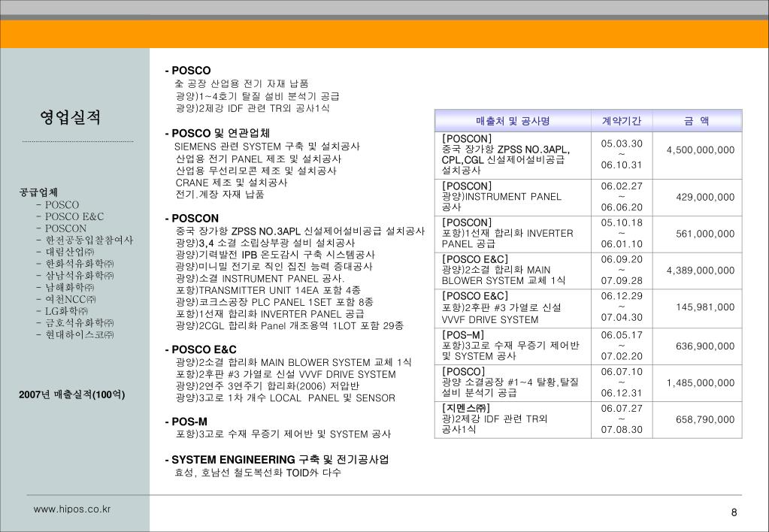This screenshot has width=769, height=532.
Task: Click line SIEMENS 관련 SYSTEM 구축
Action: click(268, 147)
